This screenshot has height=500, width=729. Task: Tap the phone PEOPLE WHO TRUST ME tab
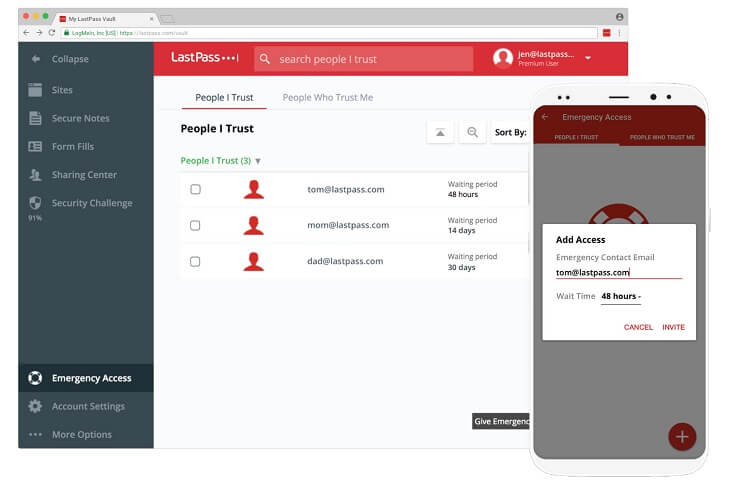point(662,137)
